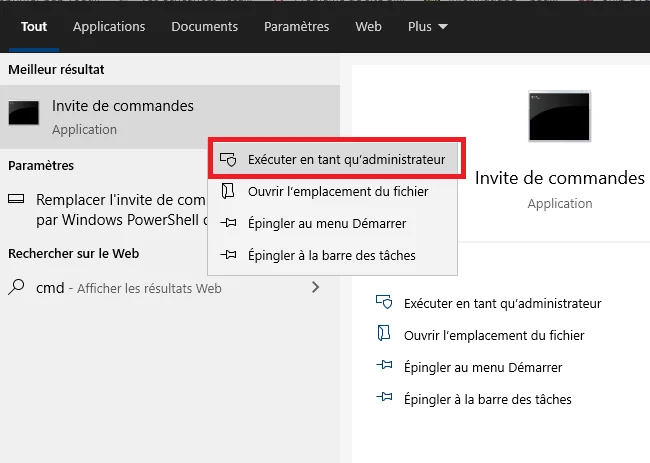
Task: Choose 'Épingler au menu Démarrer' in context menu
Action: click(x=327, y=223)
